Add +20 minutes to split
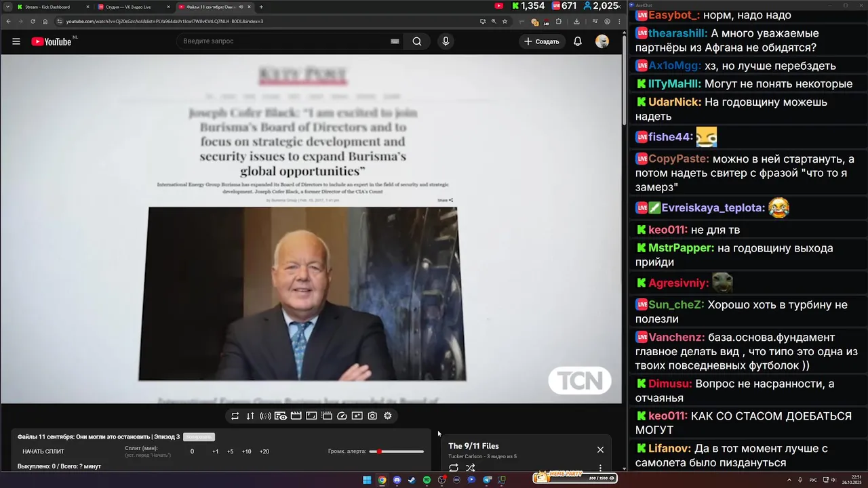868x488 pixels. point(264,451)
